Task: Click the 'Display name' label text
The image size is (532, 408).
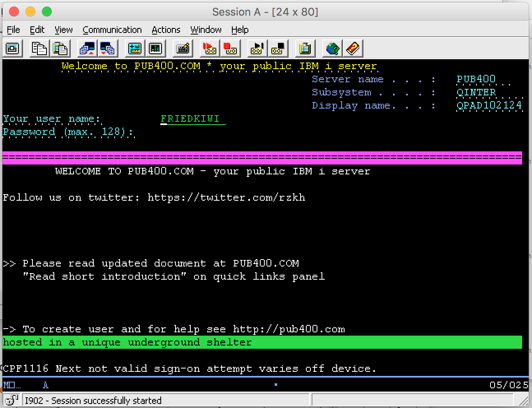Action: click(x=351, y=105)
